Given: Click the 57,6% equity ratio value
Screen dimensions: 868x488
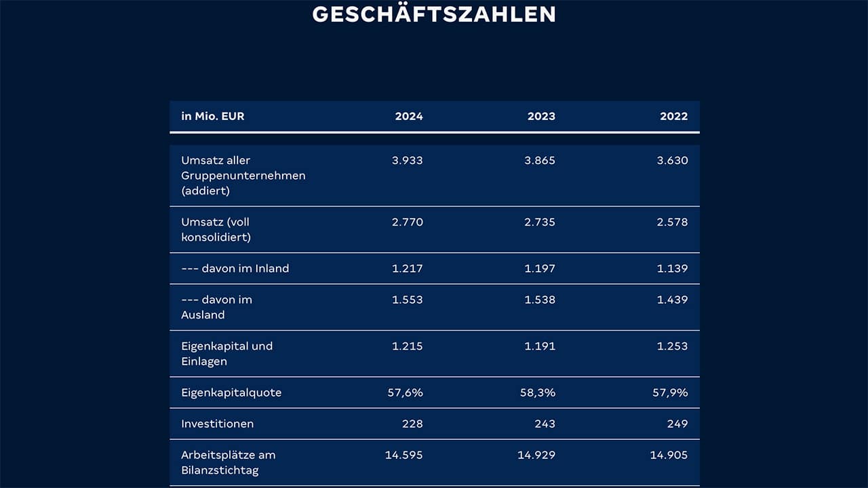Looking at the screenshot, I should [405, 392].
